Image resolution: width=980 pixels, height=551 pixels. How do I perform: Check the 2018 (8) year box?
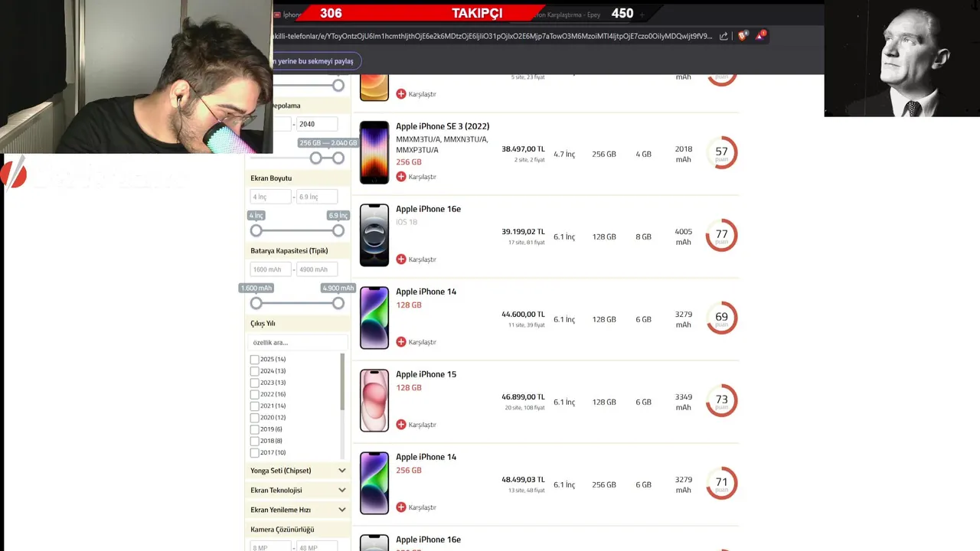coord(254,441)
